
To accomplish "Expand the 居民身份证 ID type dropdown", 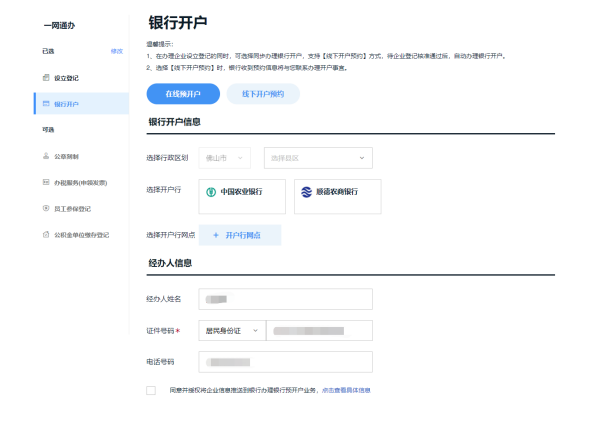I will (232, 331).
